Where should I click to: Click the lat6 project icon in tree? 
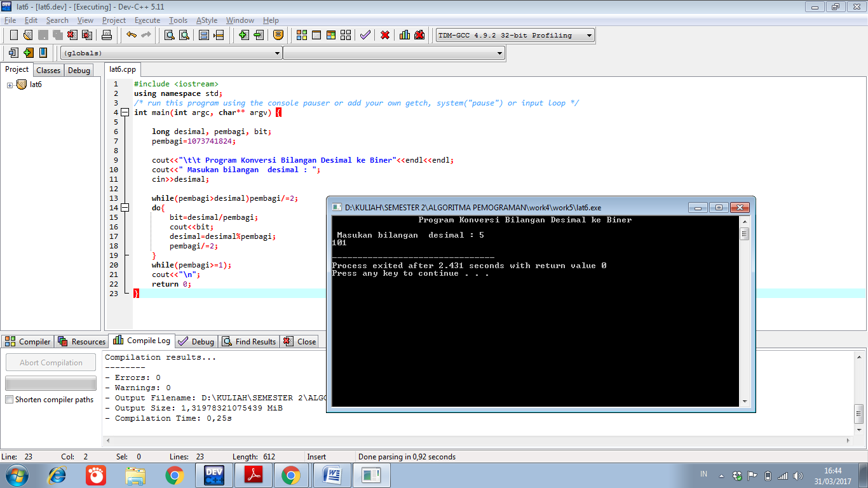coord(22,85)
